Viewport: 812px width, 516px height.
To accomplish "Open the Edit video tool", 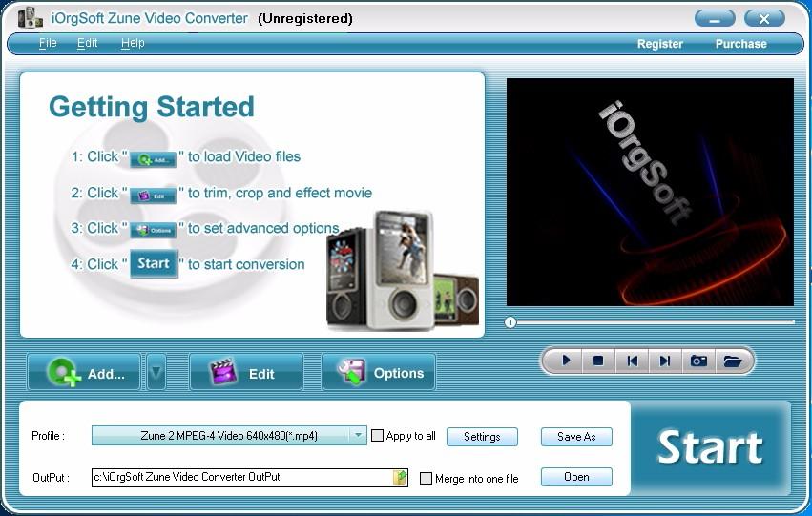I will click(246, 372).
